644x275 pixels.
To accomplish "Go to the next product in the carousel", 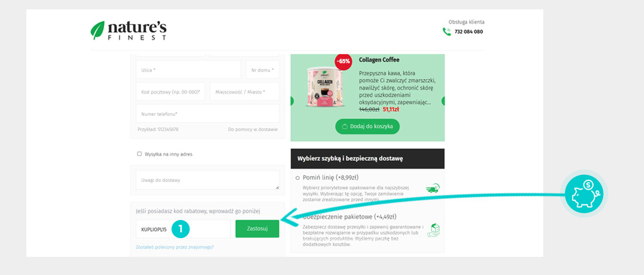I will point(443,101).
